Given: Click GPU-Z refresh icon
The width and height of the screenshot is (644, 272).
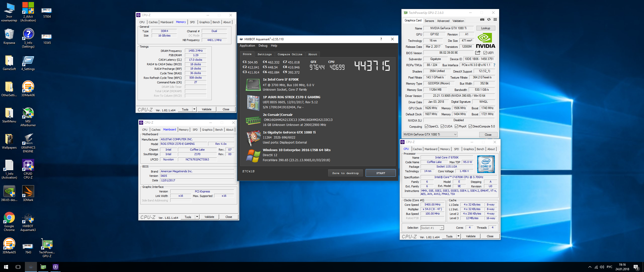Looking at the screenshot, I should click(x=489, y=20).
